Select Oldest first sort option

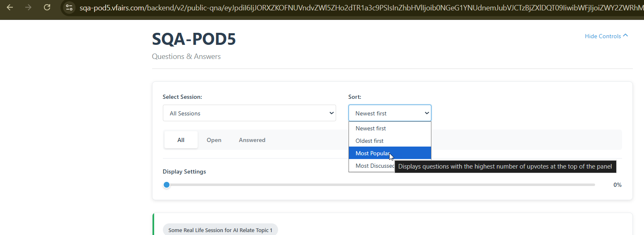pos(369,141)
